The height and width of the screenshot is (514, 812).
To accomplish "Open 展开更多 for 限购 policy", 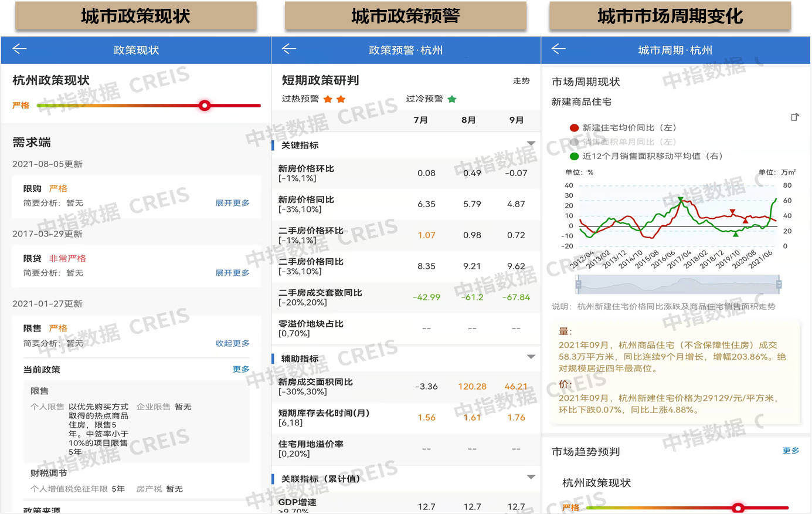I will [232, 203].
